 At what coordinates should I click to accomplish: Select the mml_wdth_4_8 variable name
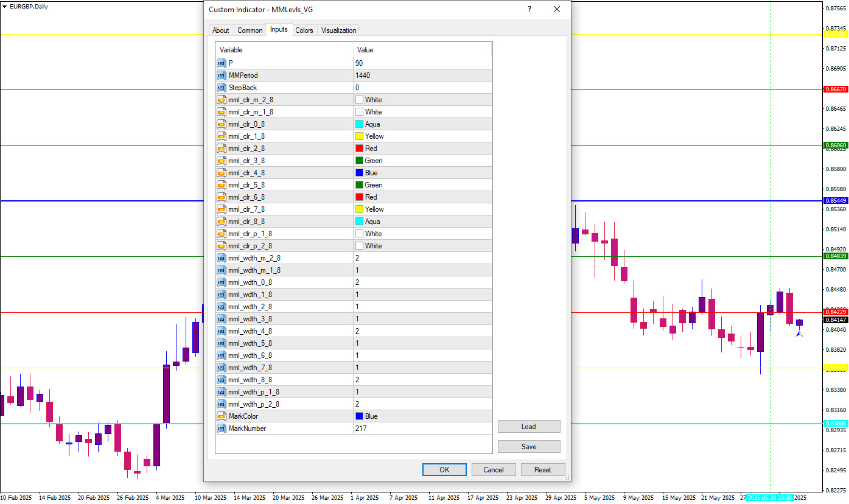[250, 331]
